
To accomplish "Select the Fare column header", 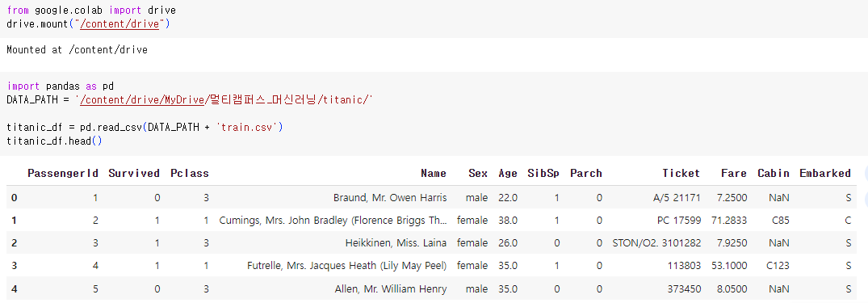I will (x=734, y=174).
